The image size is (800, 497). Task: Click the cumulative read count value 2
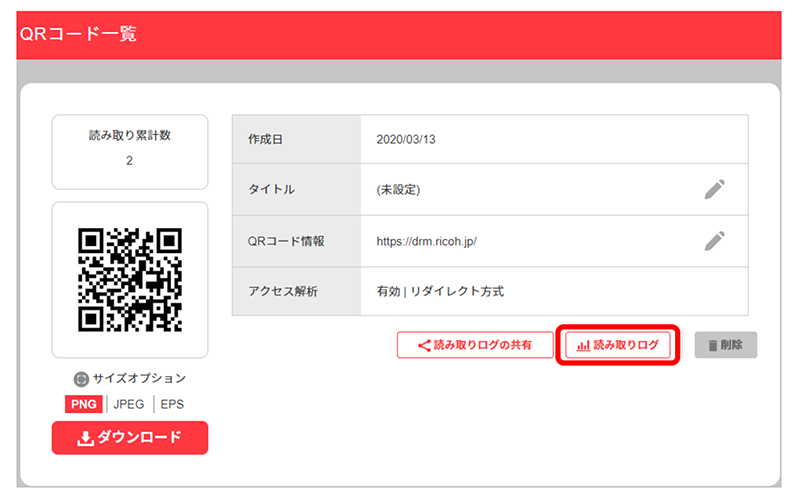130,161
